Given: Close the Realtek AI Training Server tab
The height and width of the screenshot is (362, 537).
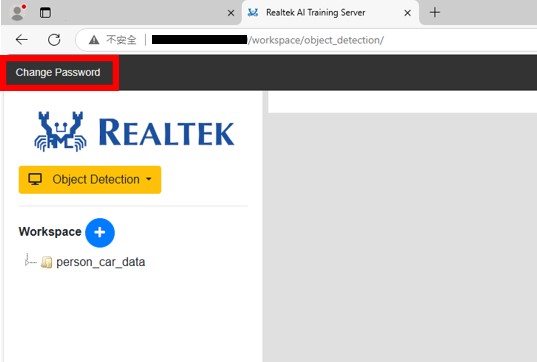Looking at the screenshot, I should point(408,13).
